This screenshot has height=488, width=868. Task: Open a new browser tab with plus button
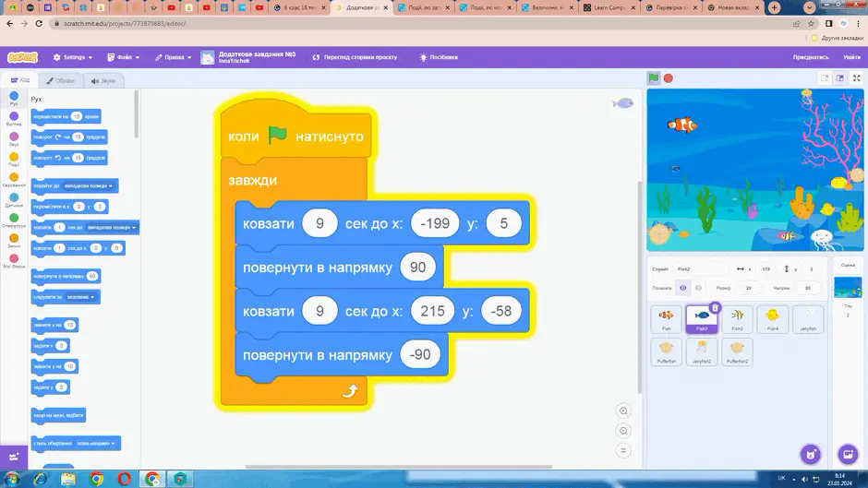click(774, 7)
